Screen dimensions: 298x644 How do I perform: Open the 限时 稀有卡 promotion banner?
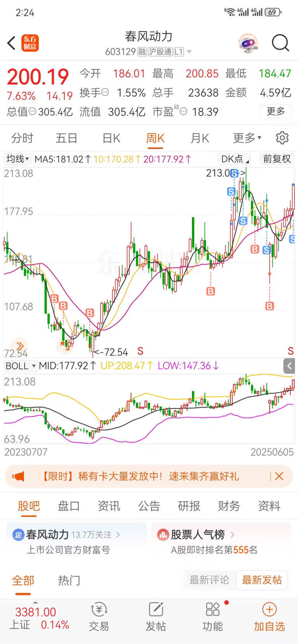click(149, 476)
